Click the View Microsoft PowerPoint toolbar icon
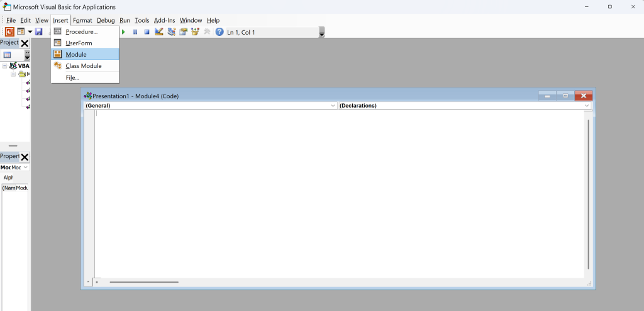This screenshot has height=311, width=644. (x=9, y=31)
